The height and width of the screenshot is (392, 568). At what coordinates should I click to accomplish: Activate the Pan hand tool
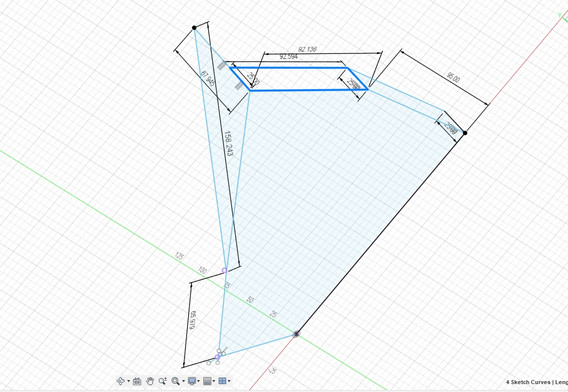(x=150, y=381)
